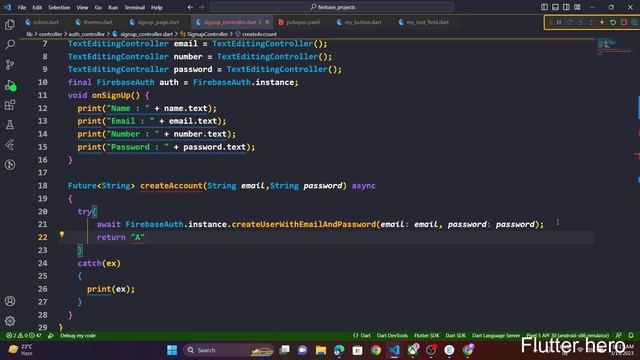Click the errors and warnings status indicator
This screenshot has height=360, width=640.
pyautogui.click(x=24, y=336)
